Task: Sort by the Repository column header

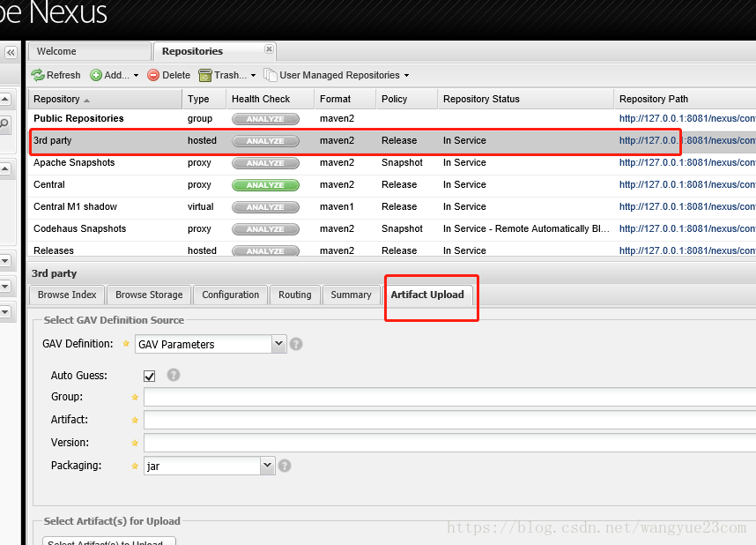Action: point(105,99)
